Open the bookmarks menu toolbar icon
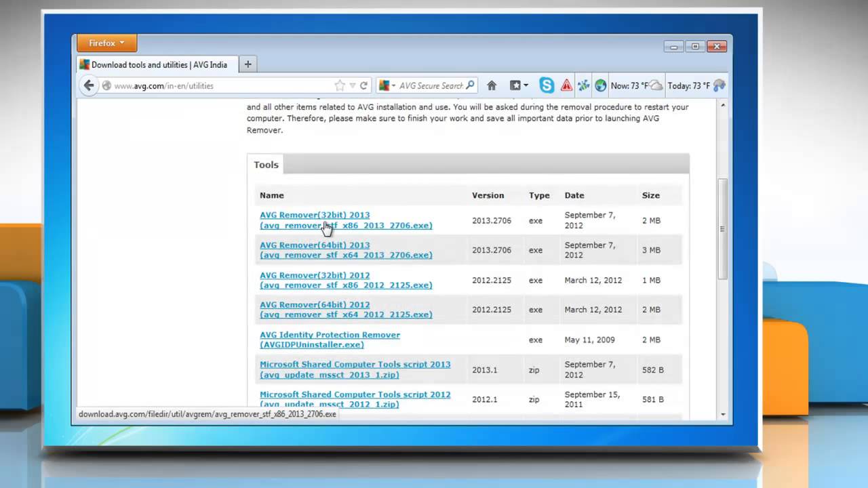868x488 pixels. (x=519, y=85)
